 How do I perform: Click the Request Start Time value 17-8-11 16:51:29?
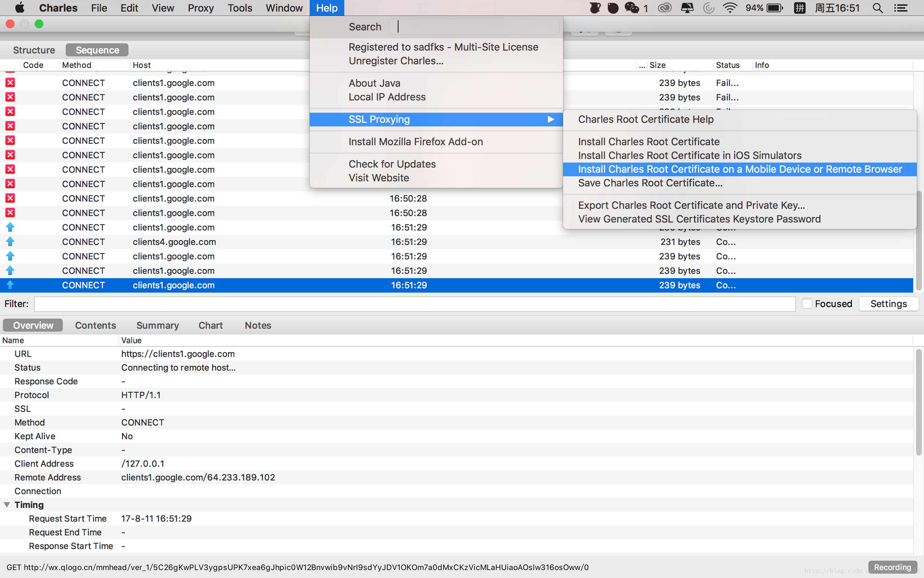[x=157, y=519]
